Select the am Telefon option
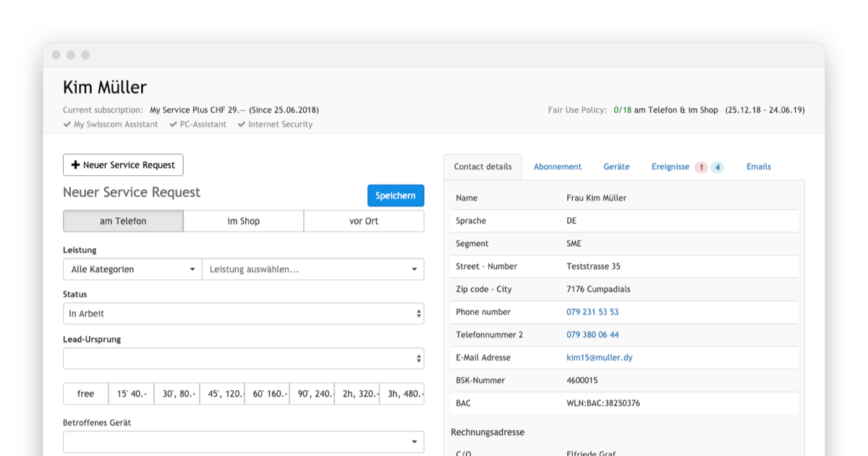 (123, 221)
